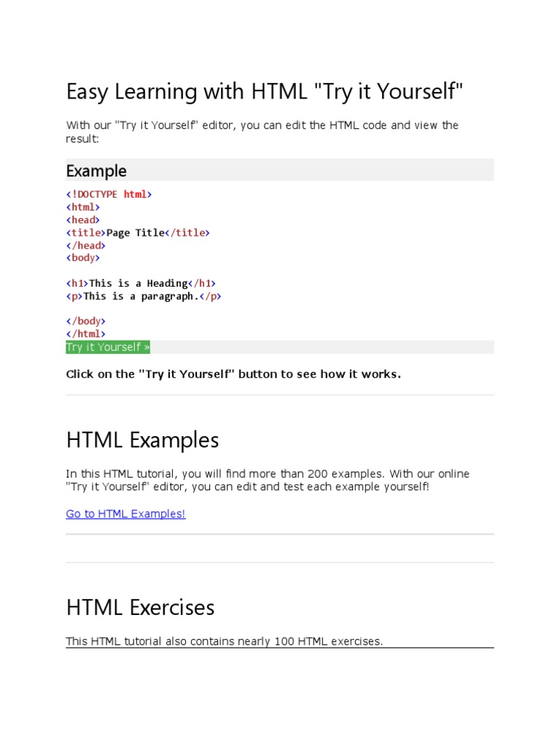Click the sentence about nearly 100 HTML exercises
Screen dimensions: 560x747
(x=224, y=641)
